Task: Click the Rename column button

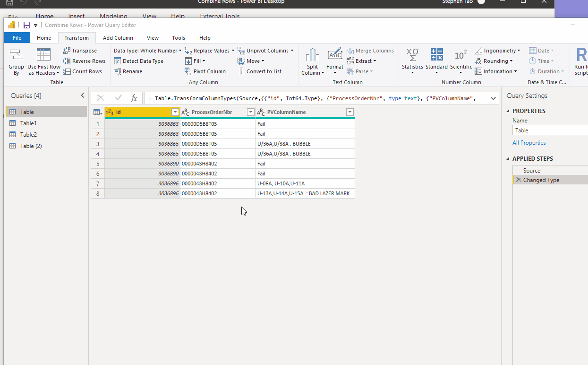Action: (128, 71)
